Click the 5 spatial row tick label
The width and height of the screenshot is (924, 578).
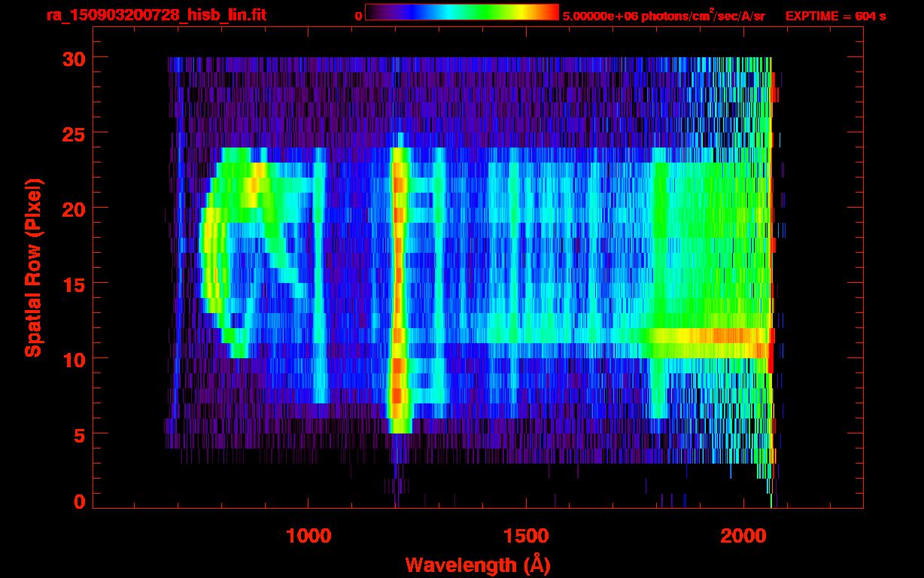click(78, 434)
